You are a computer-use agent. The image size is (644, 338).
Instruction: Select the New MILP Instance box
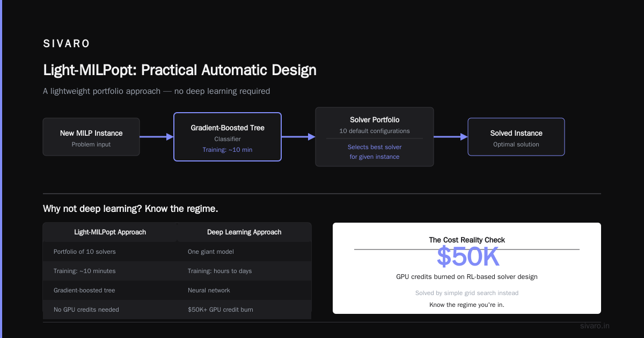(x=91, y=137)
